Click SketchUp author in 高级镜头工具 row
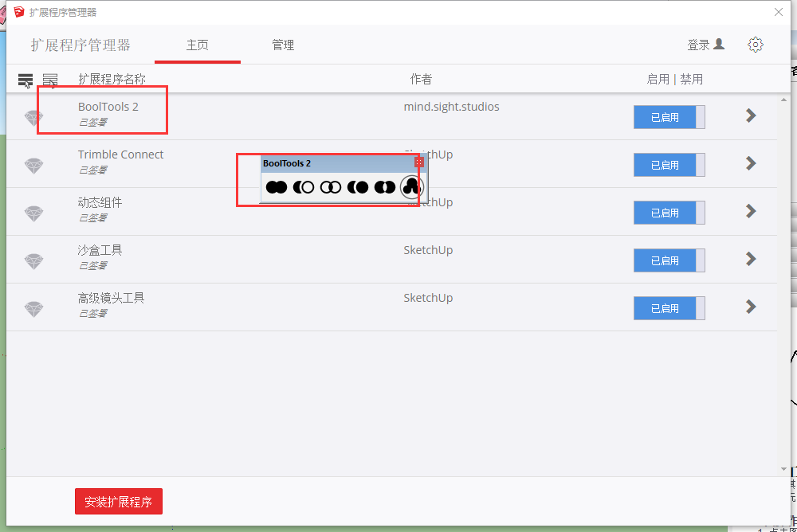Image resolution: width=797 pixels, height=532 pixels. click(x=428, y=298)
